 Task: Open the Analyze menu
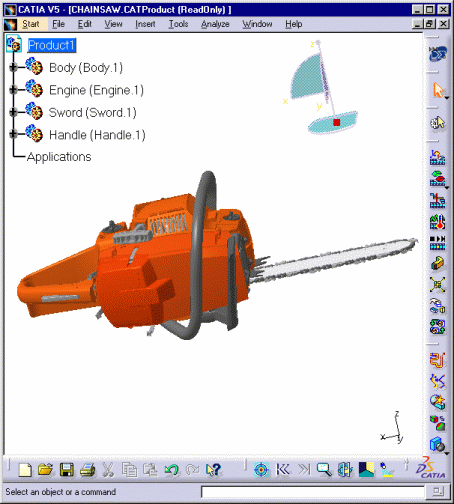pyautogui.click(x=215, y=24)
